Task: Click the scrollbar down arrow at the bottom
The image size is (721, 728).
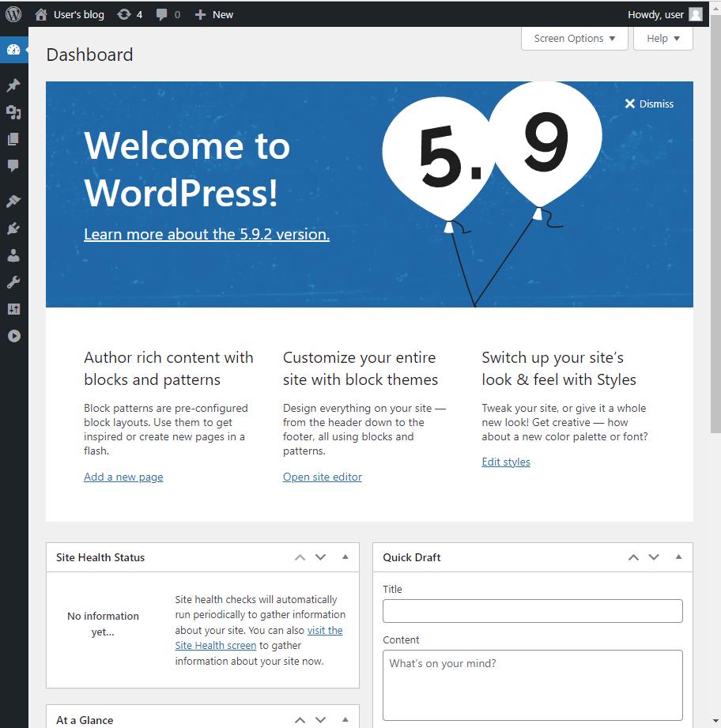Action: (715, 722)
